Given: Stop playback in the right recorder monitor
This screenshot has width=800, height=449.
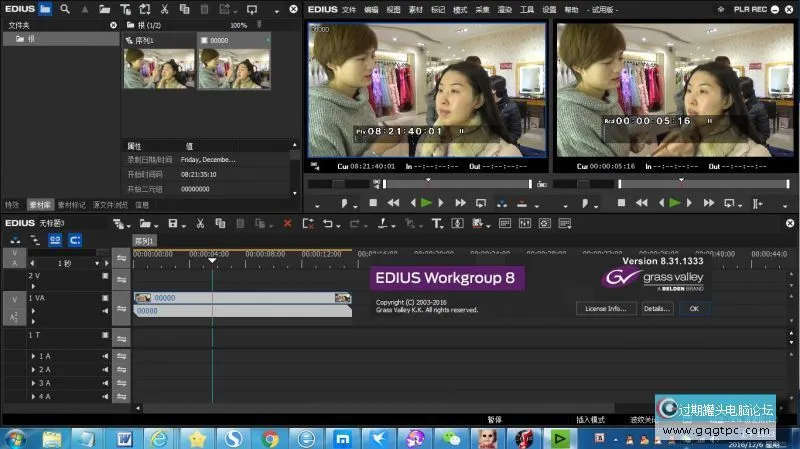Looking at the screenshot, I should 621,203.
